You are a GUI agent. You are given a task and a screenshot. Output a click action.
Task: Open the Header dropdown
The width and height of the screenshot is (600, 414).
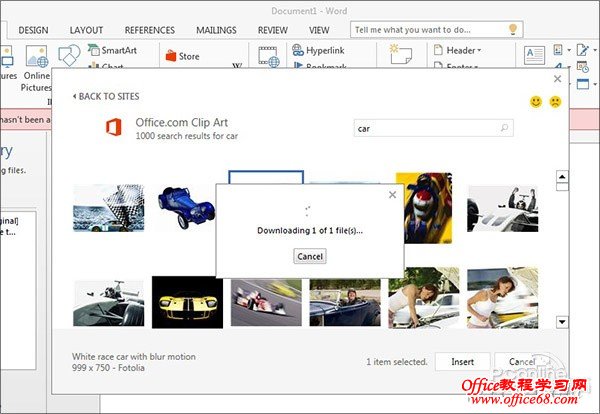coord(458,50)
